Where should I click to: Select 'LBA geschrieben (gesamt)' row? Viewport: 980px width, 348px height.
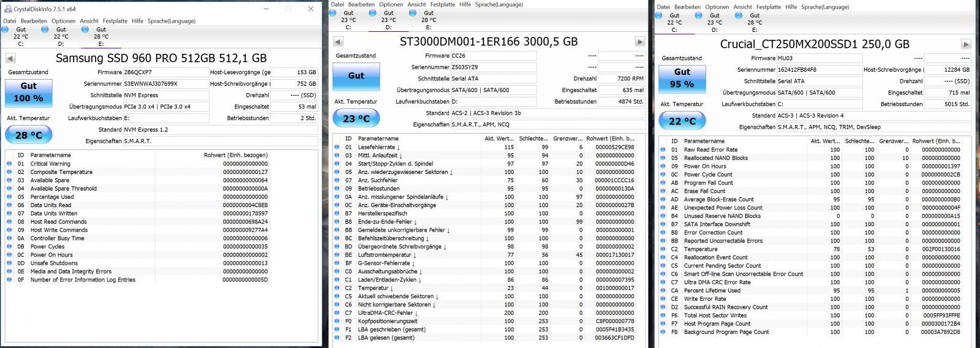485,330
